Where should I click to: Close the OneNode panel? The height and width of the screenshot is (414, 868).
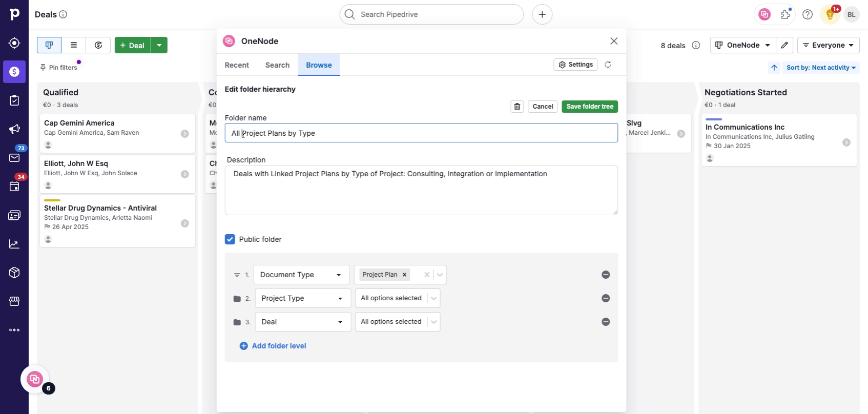614,41
